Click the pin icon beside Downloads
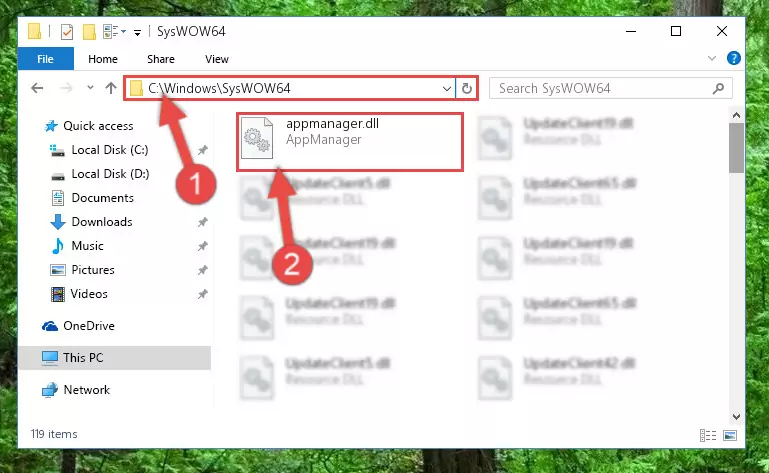Screen dimensions: 769x473 pos(202,222)
